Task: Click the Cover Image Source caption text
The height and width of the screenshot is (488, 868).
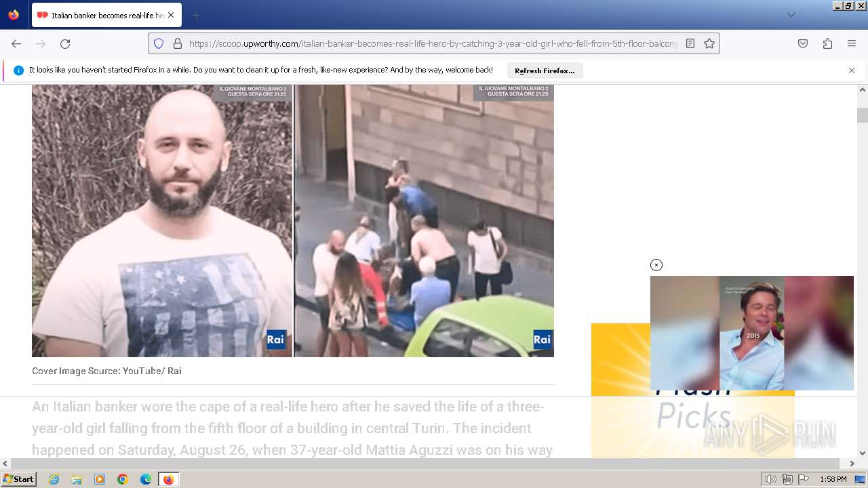Action: [x=106, y=371]
